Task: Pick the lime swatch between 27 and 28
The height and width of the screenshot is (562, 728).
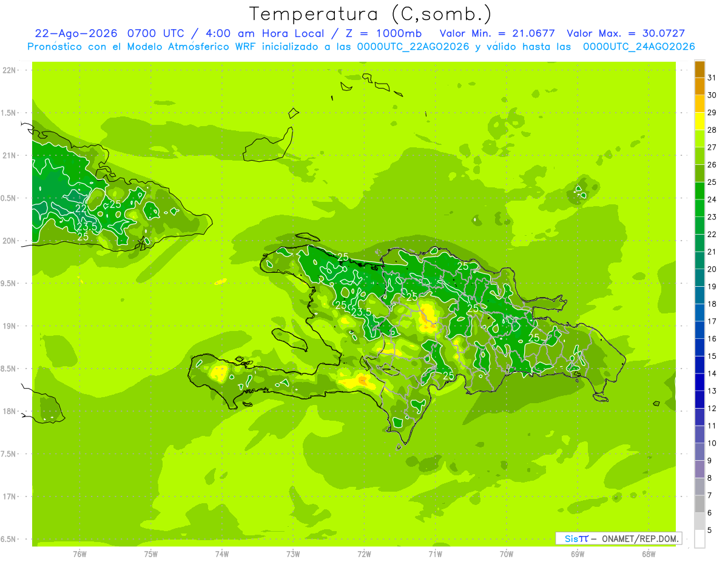Action: [x=699, y=139]
